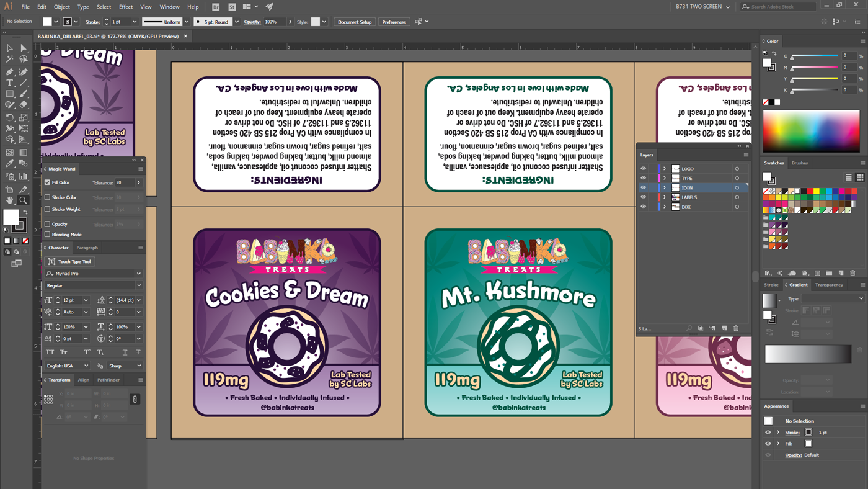Open the Gradient Type dropdown
This screenshot has height=489, width=868.
click(x=834, y=298)
